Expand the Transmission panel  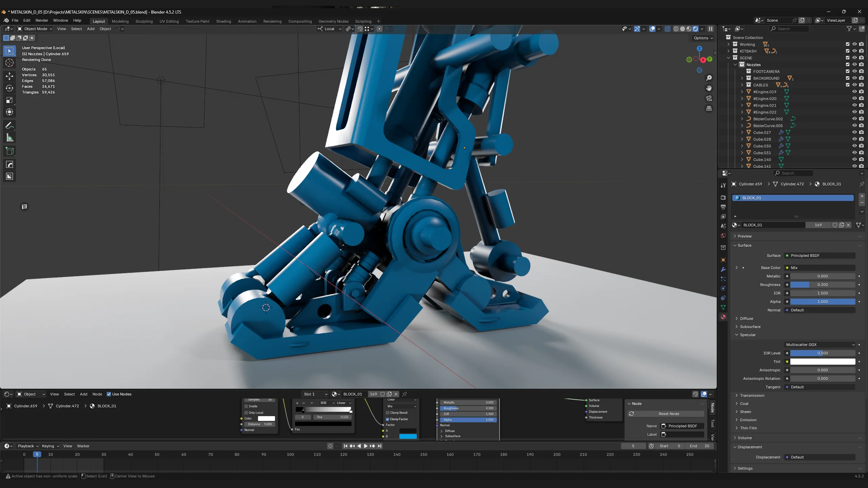click(x=752, y=395)
